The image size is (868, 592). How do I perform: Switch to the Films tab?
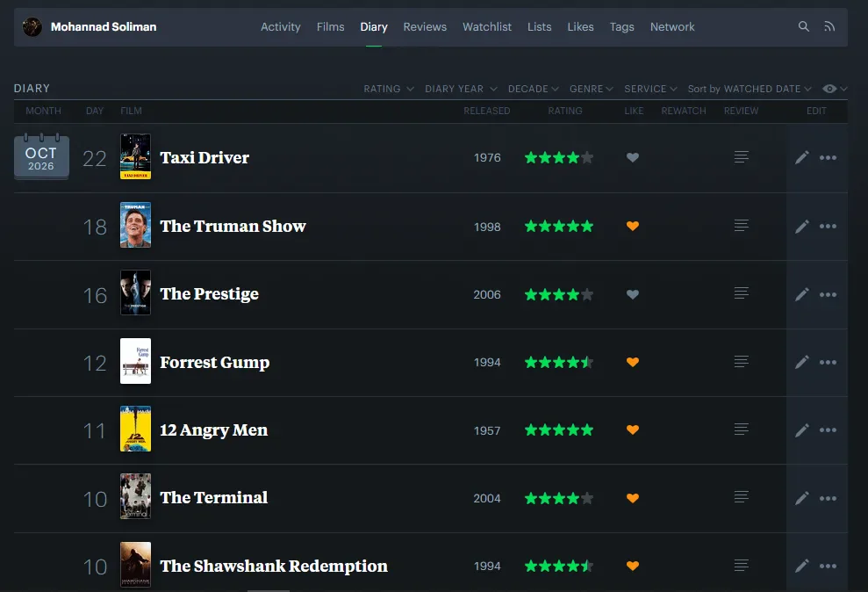coord(331,26)
